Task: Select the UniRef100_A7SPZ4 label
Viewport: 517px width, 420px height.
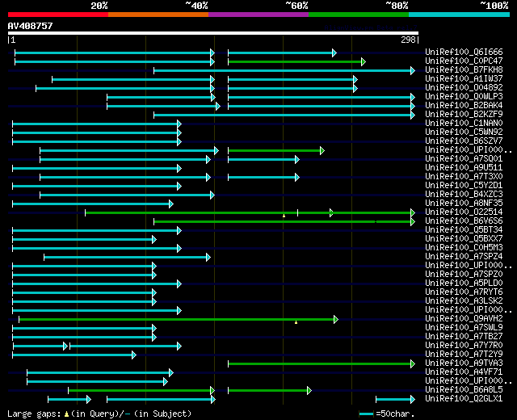Action: tap(464, 257)
